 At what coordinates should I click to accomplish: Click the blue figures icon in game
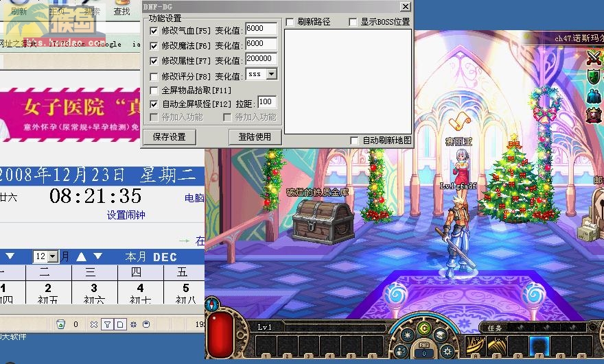tap(594, 95)
